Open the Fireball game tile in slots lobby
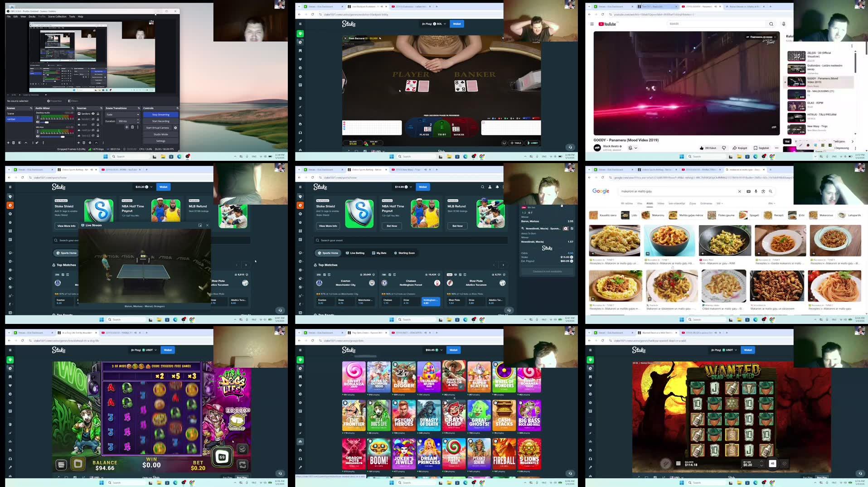This screenshot has height=487, width=868. (504, 454)
